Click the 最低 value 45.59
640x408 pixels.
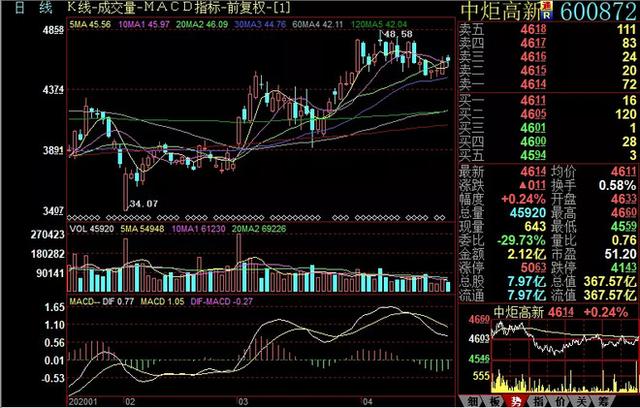[624, 226]
